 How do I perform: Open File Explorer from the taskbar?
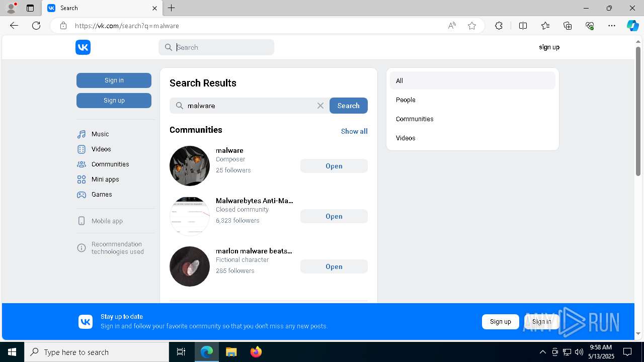(x=231, y=352)
